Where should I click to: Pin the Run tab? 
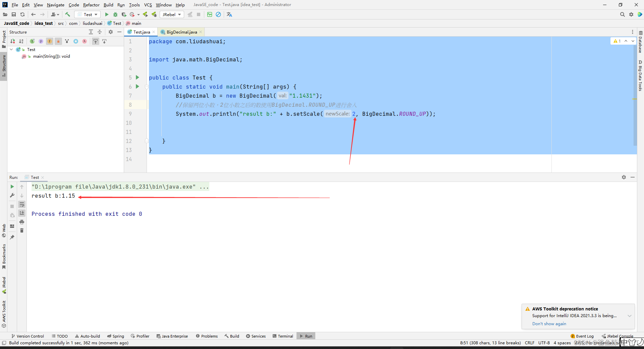click(12, 237)
